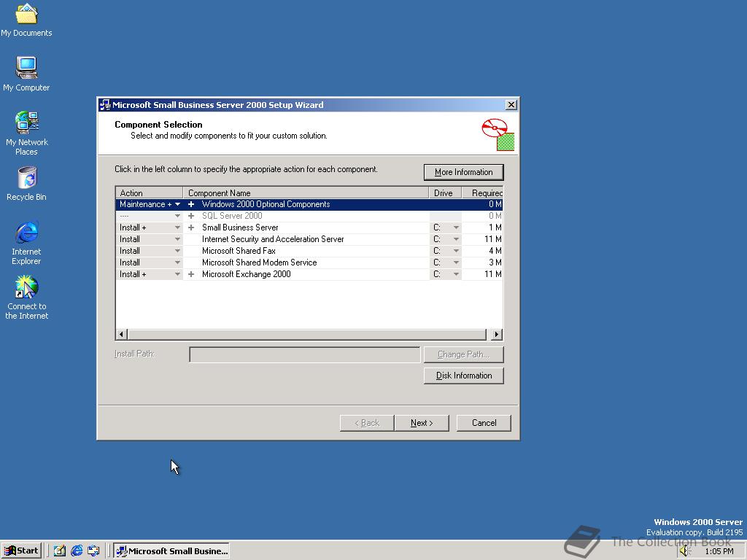Click the 1:05 PM taskbar clock
This screenshot has width=747, height=560.
[x=719, y=551]
